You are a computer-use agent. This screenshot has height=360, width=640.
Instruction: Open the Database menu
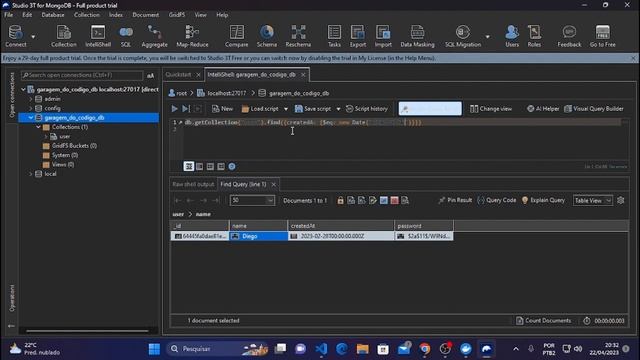pos(53,15)
